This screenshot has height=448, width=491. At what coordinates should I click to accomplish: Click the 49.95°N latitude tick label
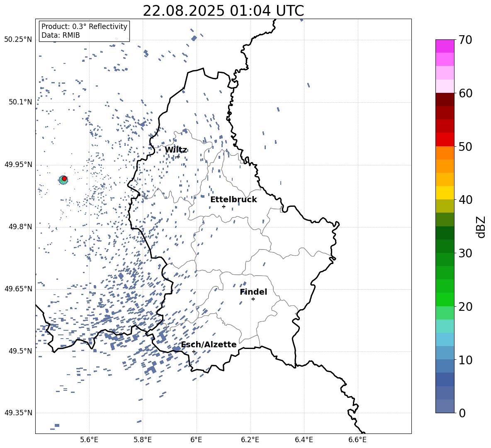pos(18,165)
